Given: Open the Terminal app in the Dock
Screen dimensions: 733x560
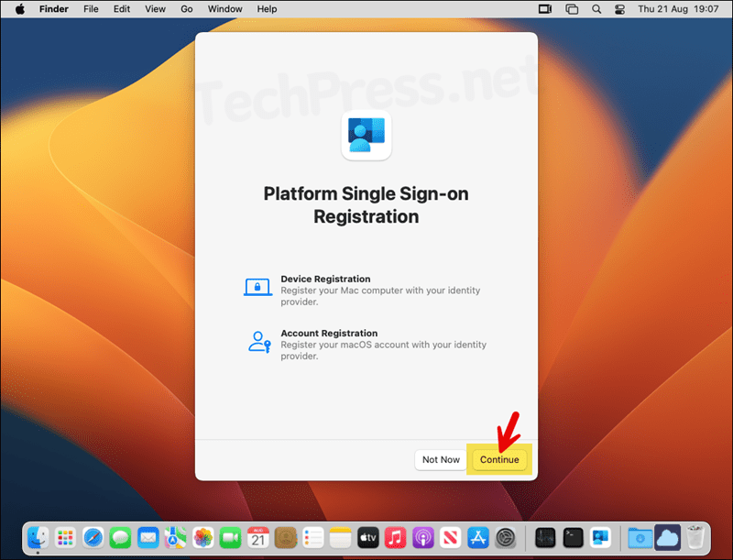Looking at the screenshot, I should coord(571,538).
